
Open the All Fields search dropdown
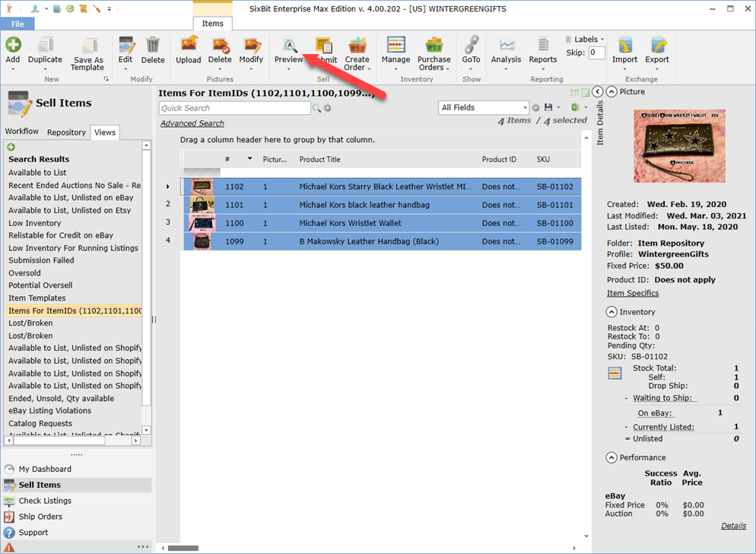coord(483,107)
